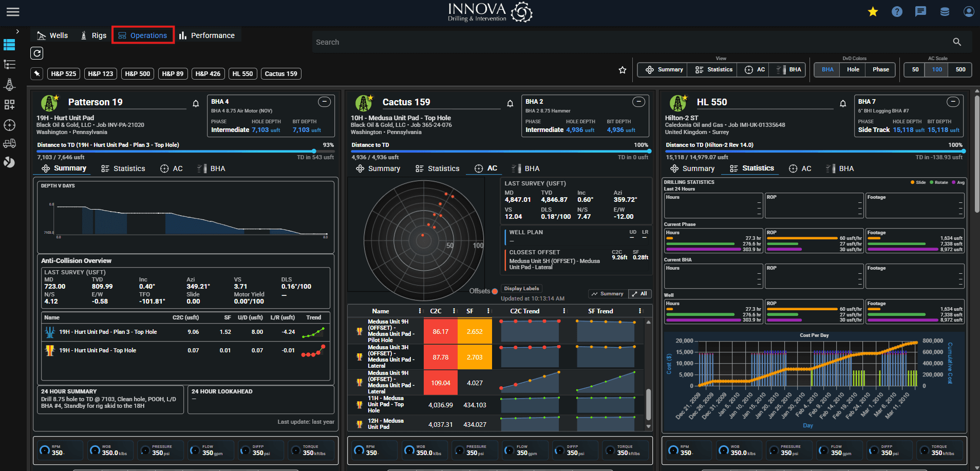Viewport: 980px width, 471px height.
Task: Open BHA tab on Cactus 159 card
Action: coord(526,168)
